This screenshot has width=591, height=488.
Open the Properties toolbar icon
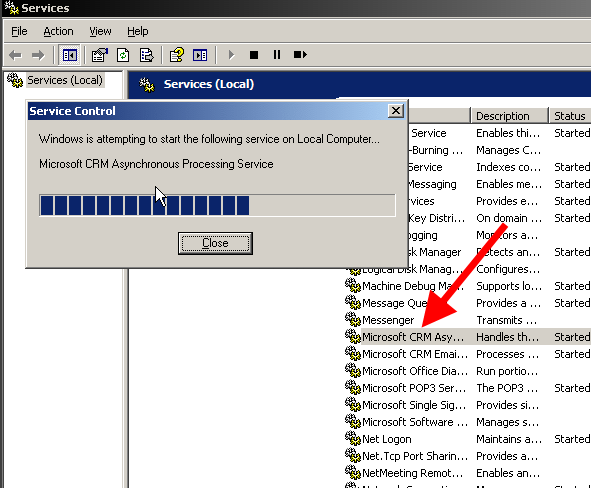tap(100, 55)
